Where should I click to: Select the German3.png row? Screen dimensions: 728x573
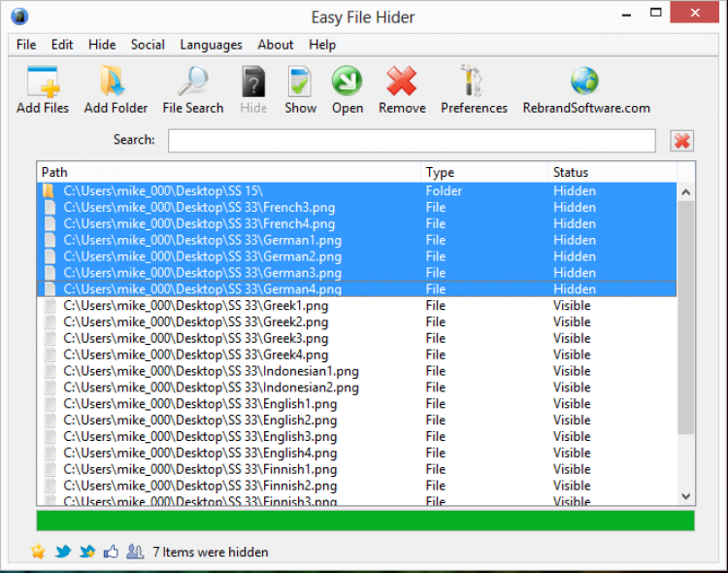point(356,273)
